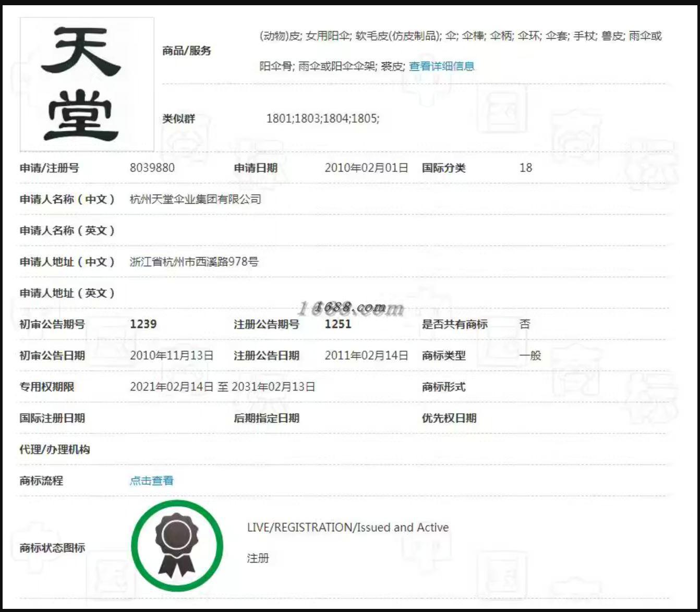700x612 pixels.
Task: Select preliminary announcement issue 1239
Action: pyautogui.click(x=143, y=324)
